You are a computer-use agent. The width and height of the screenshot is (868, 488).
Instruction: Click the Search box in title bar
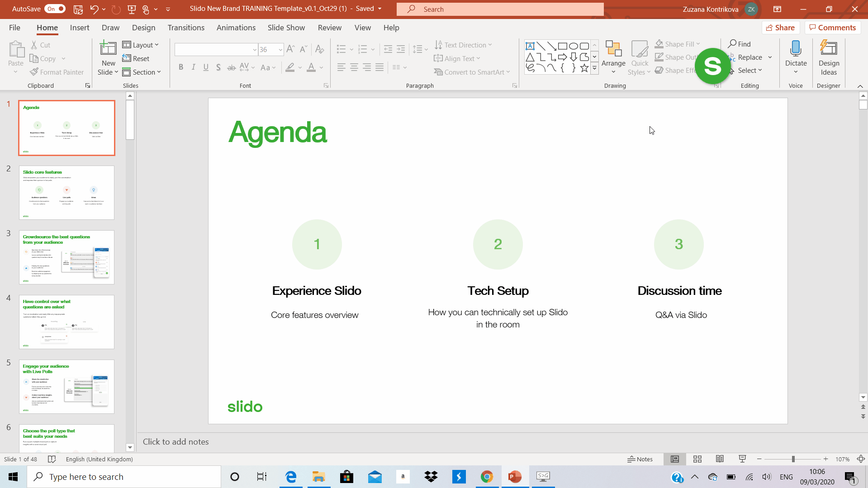(x=500, y=9)
